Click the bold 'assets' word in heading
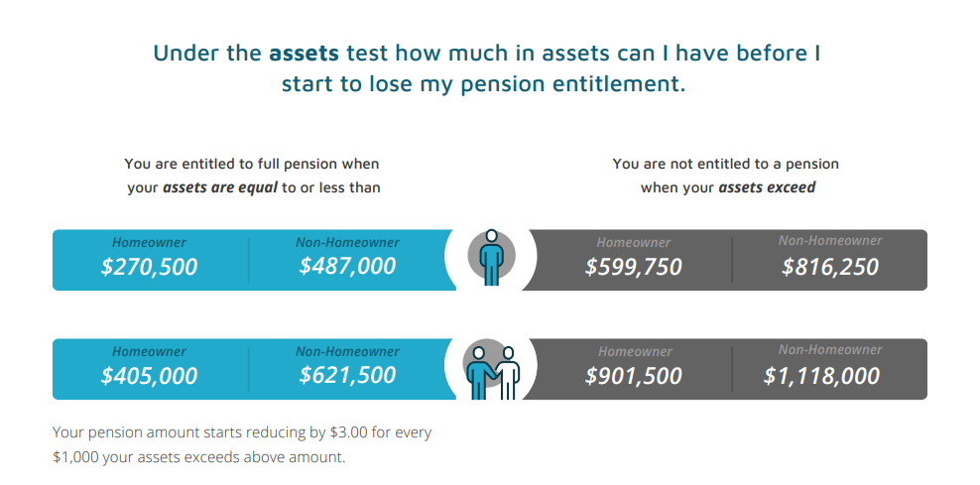 pos(304,54)
